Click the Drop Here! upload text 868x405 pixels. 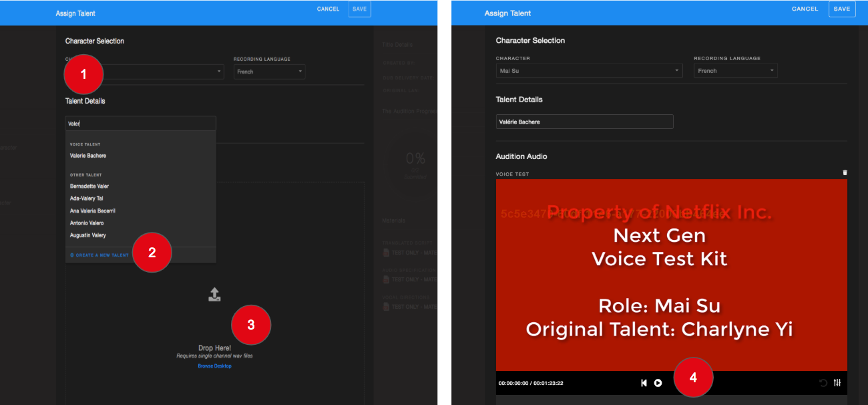[x=214, y=348]
